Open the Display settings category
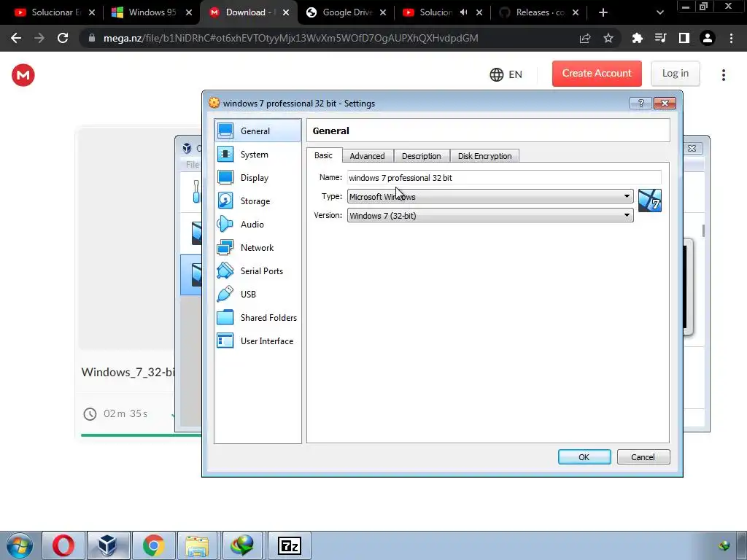This screenshot has height=560, width=747. [x=258, y=178]
